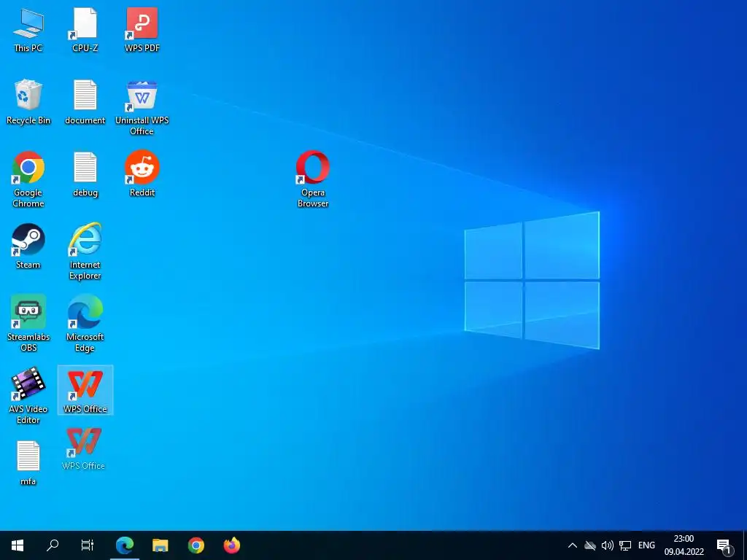Select the faded WPS Office icon
This screenshot has height=560, width=747.
click(83, 449)
